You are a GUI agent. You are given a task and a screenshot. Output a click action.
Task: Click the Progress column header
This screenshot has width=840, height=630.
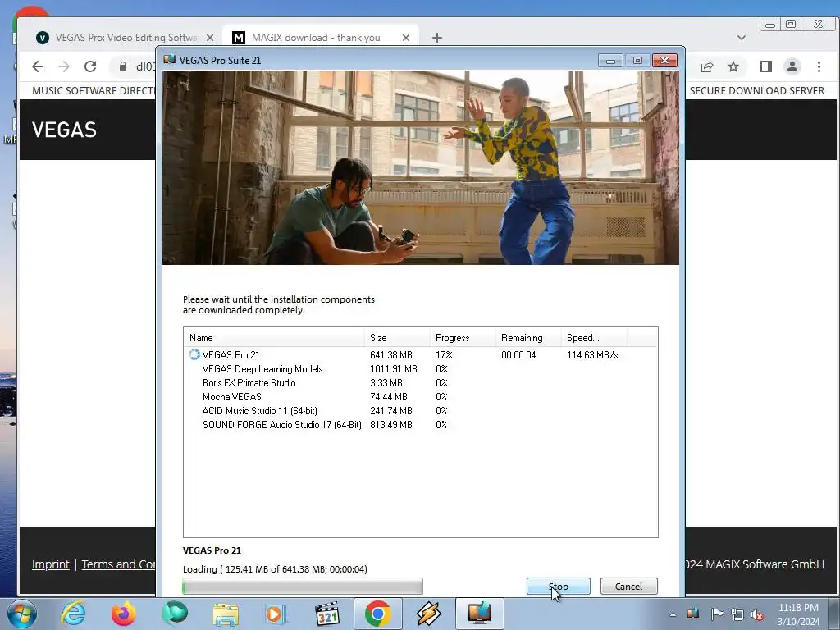[x=463, y=337]
